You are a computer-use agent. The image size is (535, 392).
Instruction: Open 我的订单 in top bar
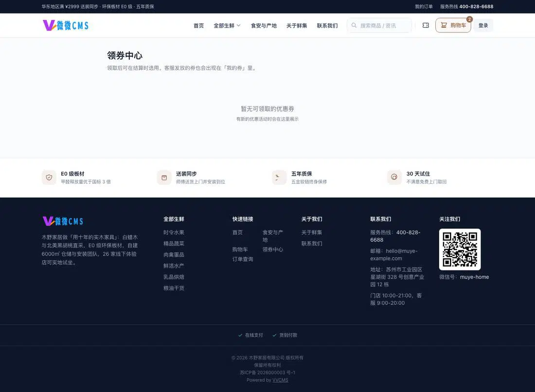coord(424,6)
